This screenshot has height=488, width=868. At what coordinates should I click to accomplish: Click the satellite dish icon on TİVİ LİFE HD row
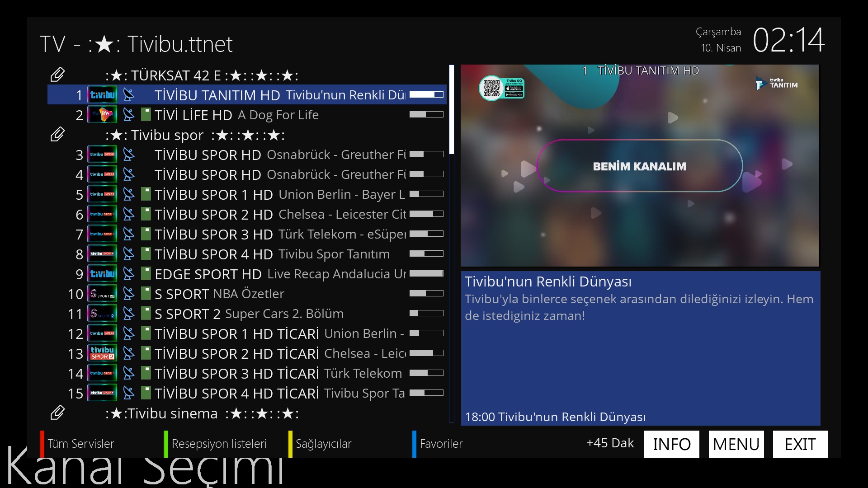129,115
